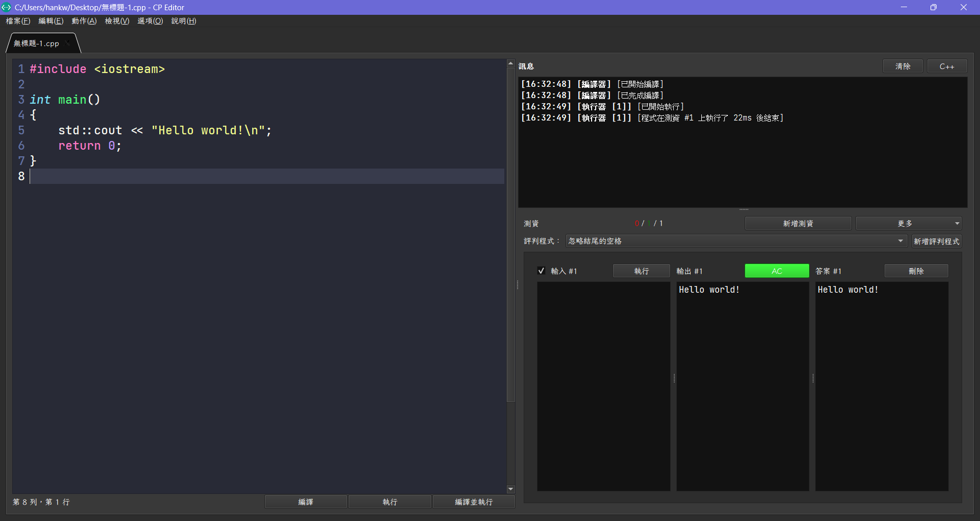Click the green AC verdict button

777,271
